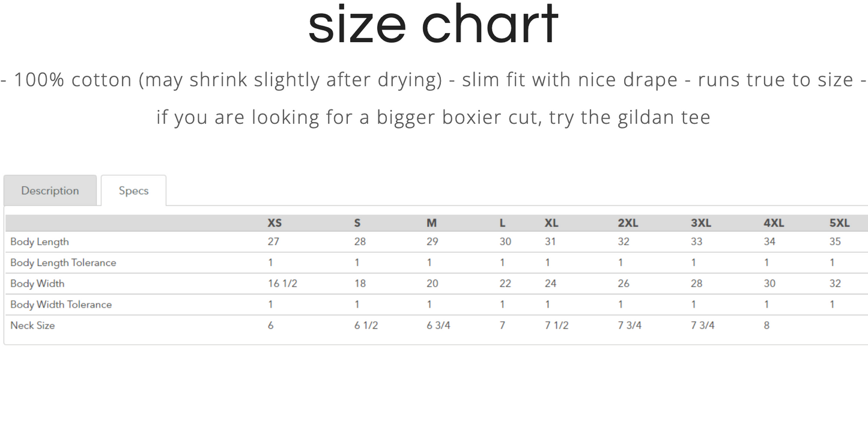
Task: Click the XS body width value 16 1/2
Action: [282, 284]
